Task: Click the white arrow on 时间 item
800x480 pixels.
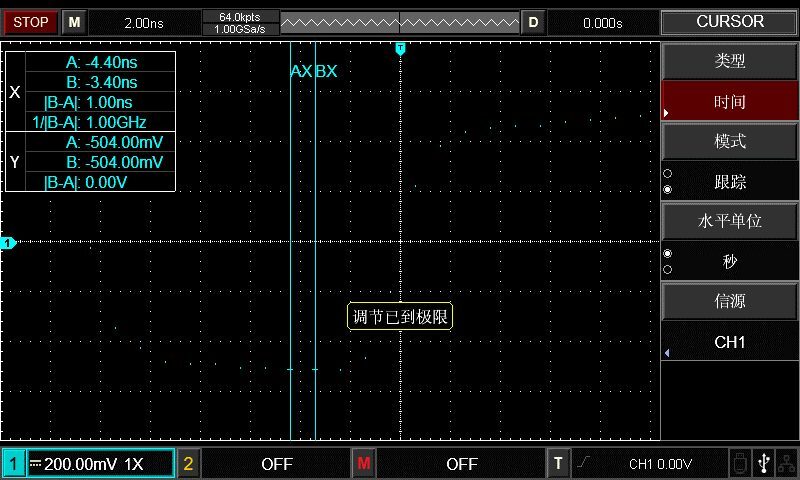Action: pos(666,113)
